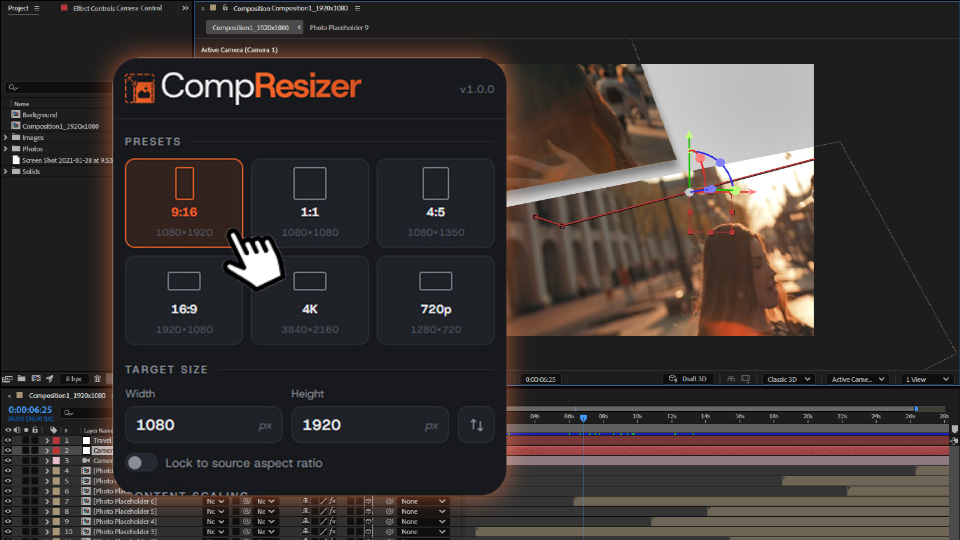
Task: Select the 1:1 1080×1080 preset
Action: 310,203
